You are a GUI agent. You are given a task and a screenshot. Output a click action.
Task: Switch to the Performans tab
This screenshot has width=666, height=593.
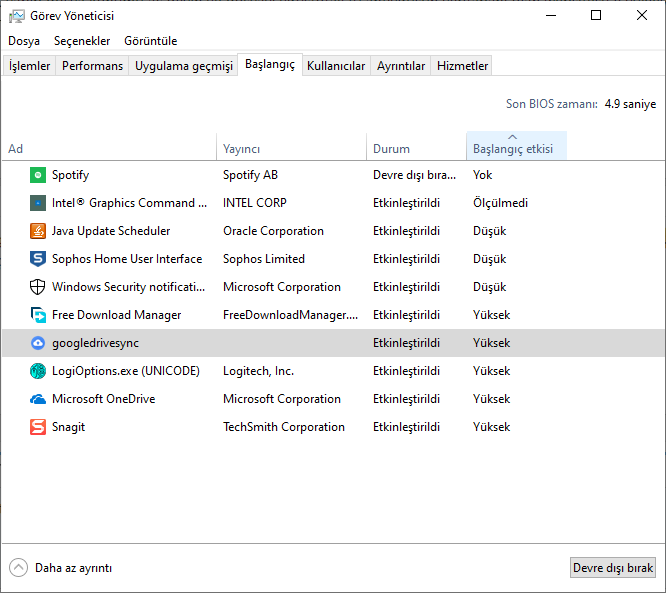point(92,66)
